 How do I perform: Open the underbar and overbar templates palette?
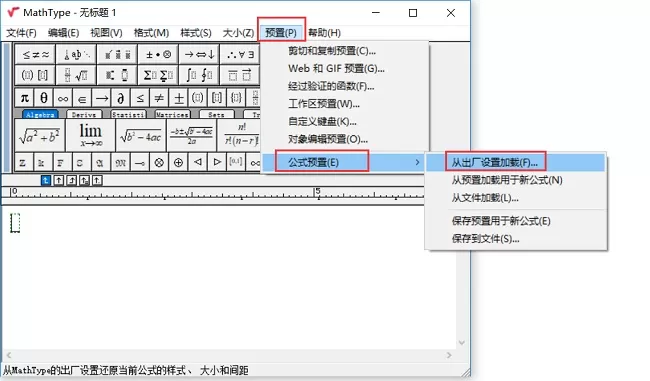pyautogui.click(x=240, y=75)
